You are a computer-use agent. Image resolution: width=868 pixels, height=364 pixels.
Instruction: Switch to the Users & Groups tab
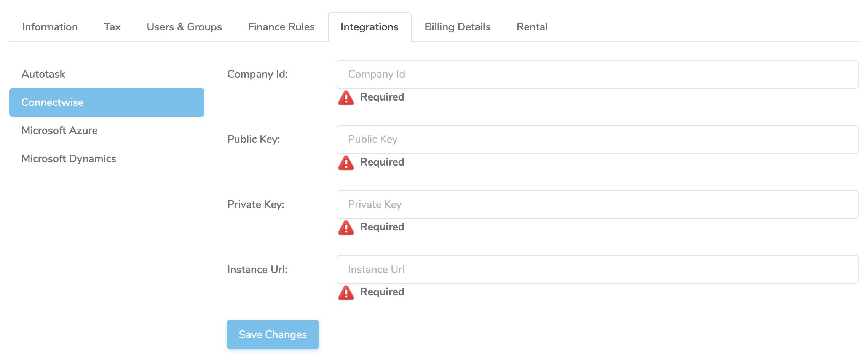pos(184,27)
